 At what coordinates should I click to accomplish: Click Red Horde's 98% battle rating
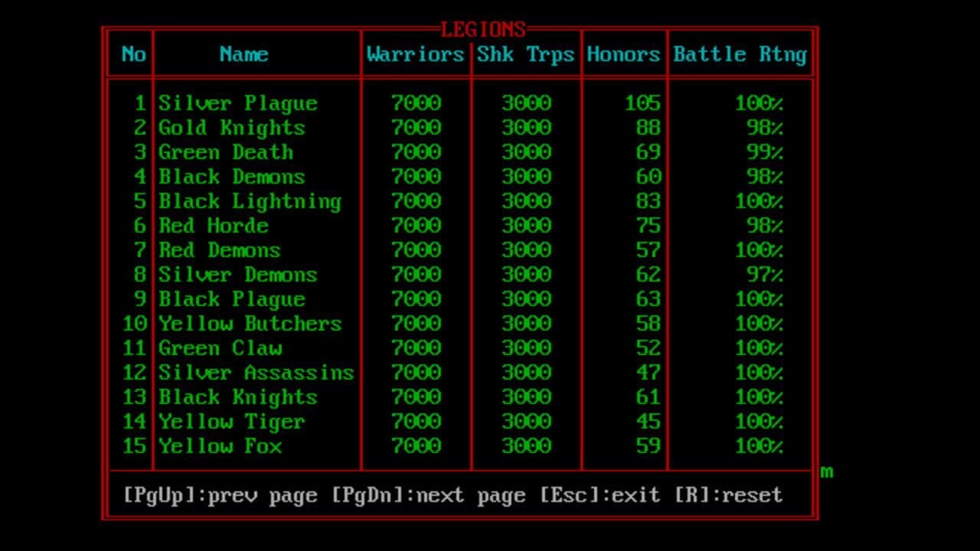click(765, 226)
